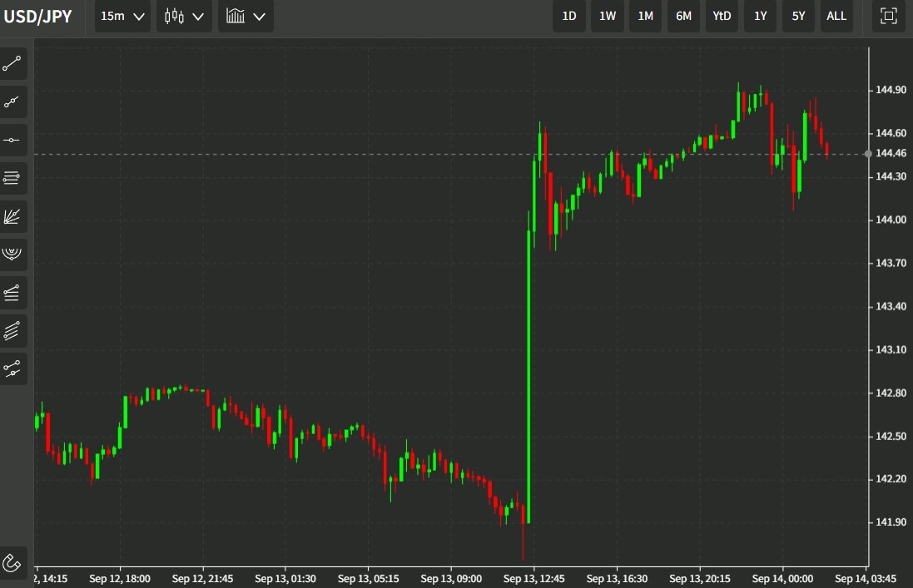Click the USD/JPY pair title
Image resolution: width=913 pixels, height=588 pixels.
point(37,17)
